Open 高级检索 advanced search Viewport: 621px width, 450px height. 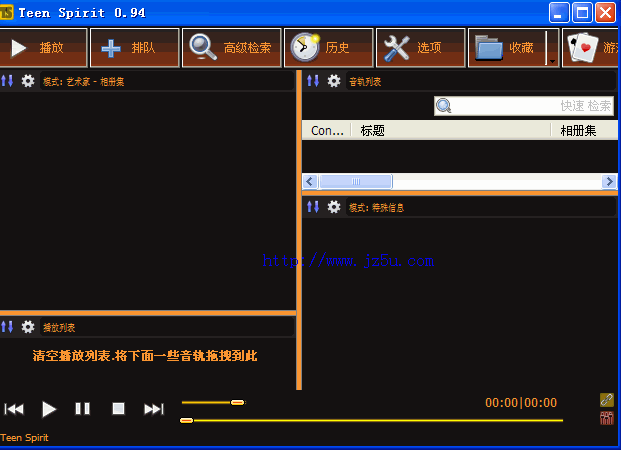pyautogui.click(x=232, y=48)
